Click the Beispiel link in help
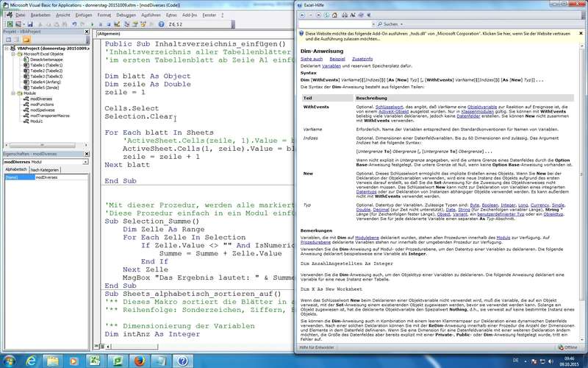This screenshot has width=588, height=368. [338, 58]
